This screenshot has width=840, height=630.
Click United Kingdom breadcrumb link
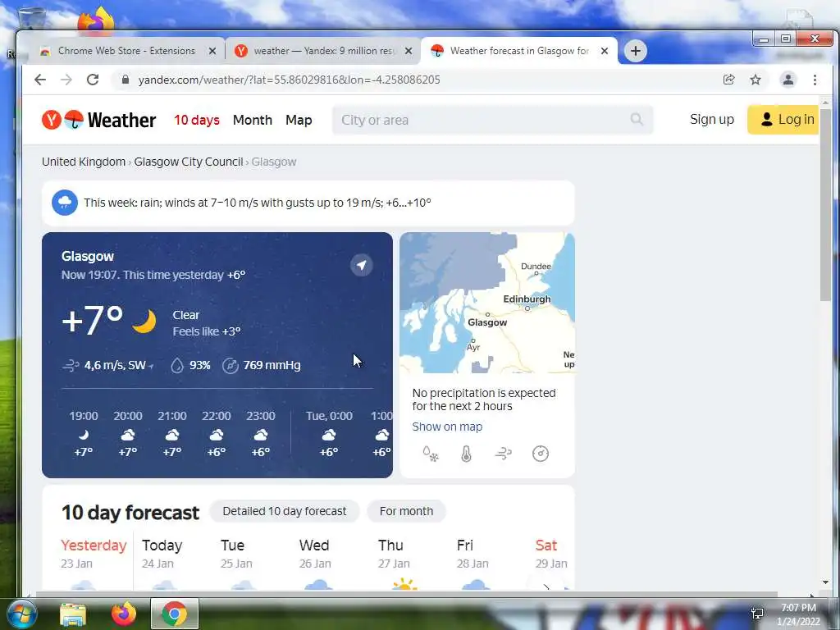(84, 162)
